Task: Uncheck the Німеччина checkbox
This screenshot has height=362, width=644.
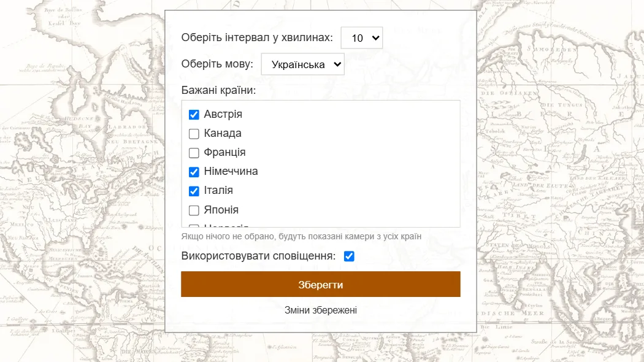Action: [x=194, y=172]
